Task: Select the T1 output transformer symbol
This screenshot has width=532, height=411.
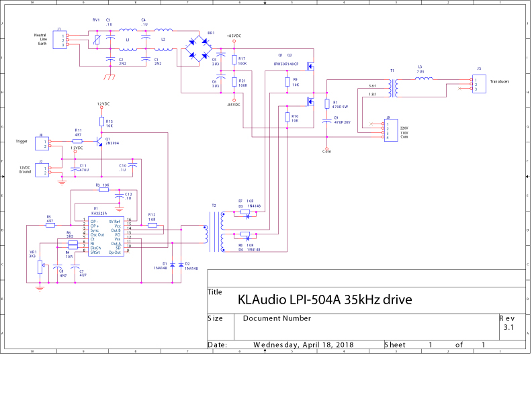Action: pos(394,88)
